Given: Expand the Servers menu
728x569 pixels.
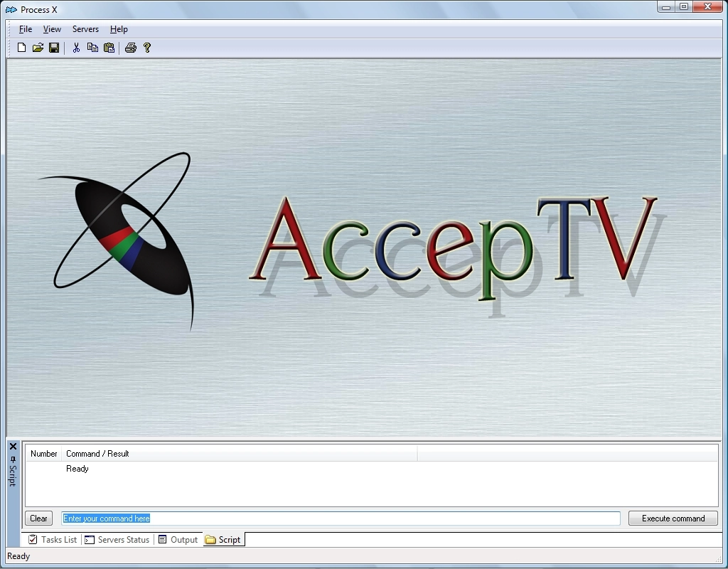Looking at the screenshot, I should [x=85, y=29].
